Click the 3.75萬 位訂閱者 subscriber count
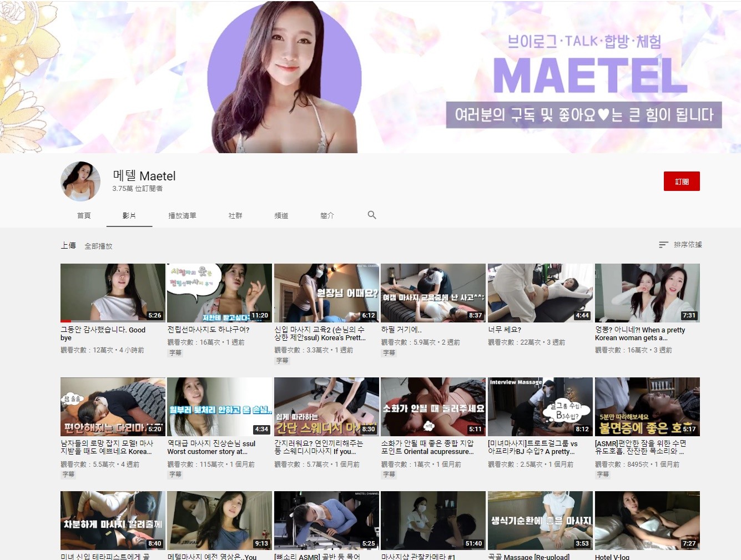Viewport: 741px width, 560px height. point(138,189)
